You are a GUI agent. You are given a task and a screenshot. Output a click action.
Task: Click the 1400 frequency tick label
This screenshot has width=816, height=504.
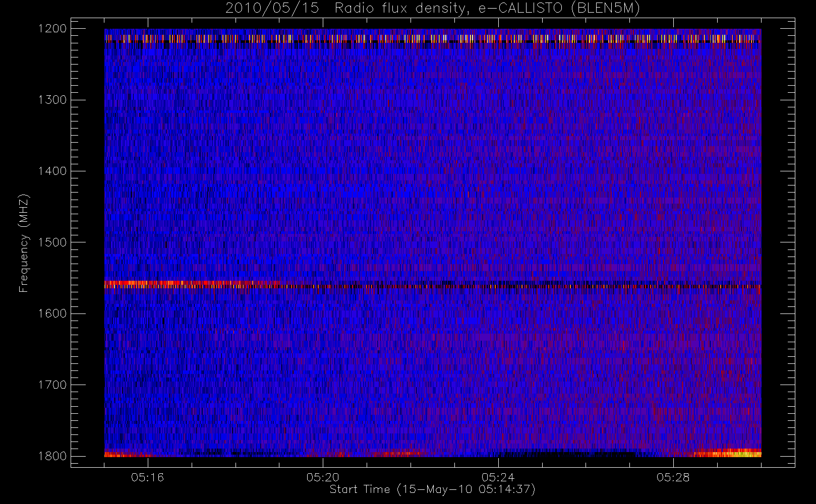point(52,171)
